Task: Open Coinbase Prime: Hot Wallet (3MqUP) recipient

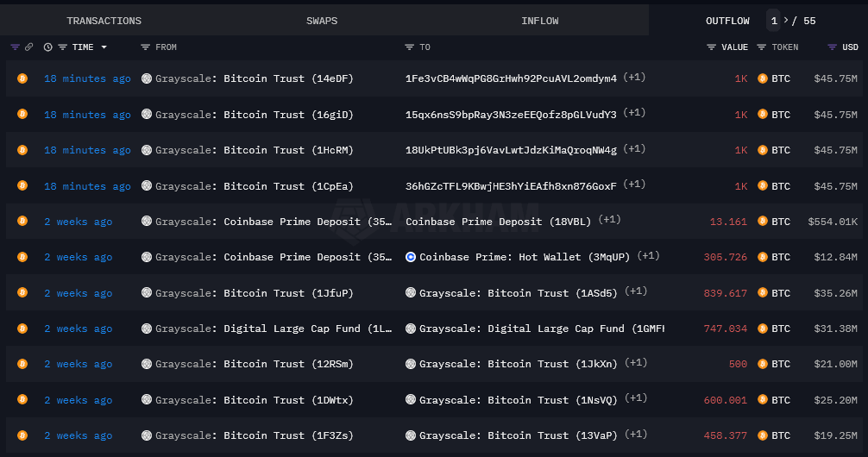Action: pyautogui.click(x=525, y=257)
